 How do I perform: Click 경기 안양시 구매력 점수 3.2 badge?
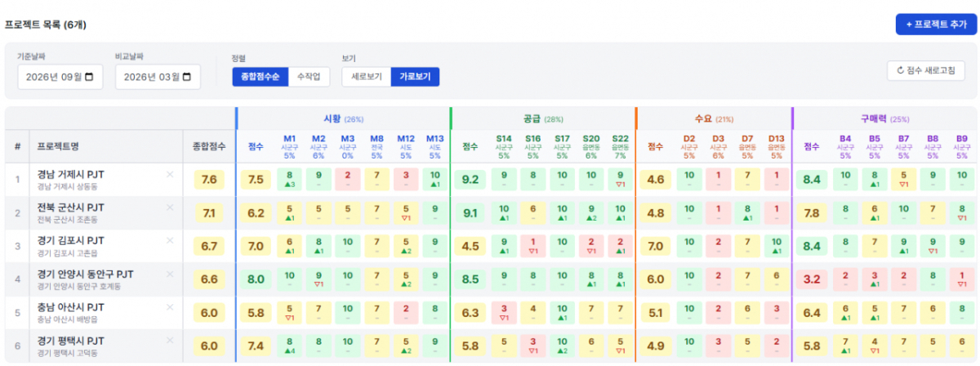click(812, 279)
